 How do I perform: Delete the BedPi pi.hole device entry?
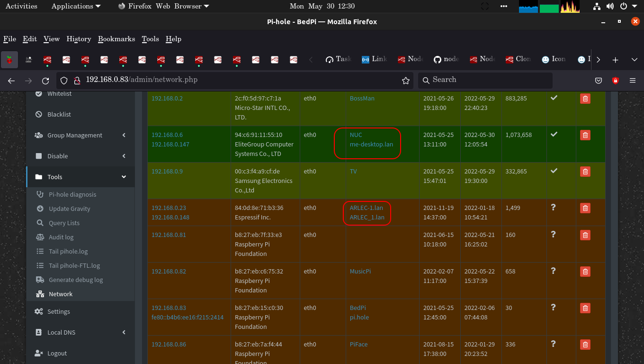[585, 308]
